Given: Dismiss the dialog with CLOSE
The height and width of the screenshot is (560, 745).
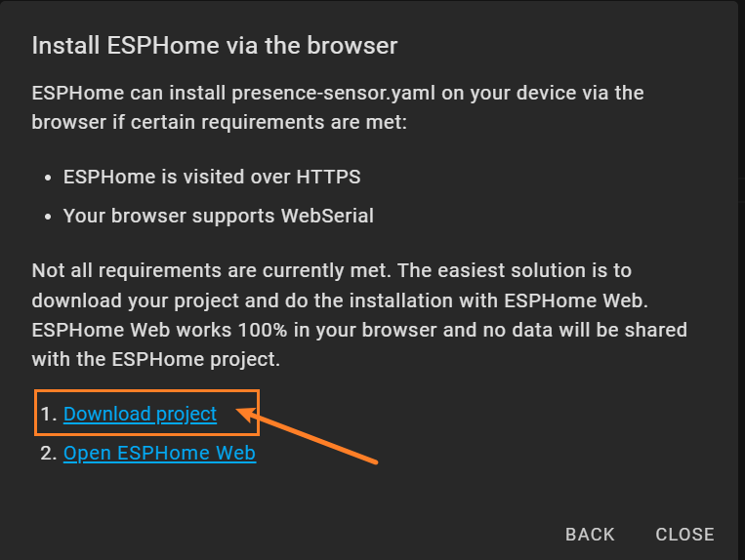Looking at the screenshot, I should pos(684,534).
